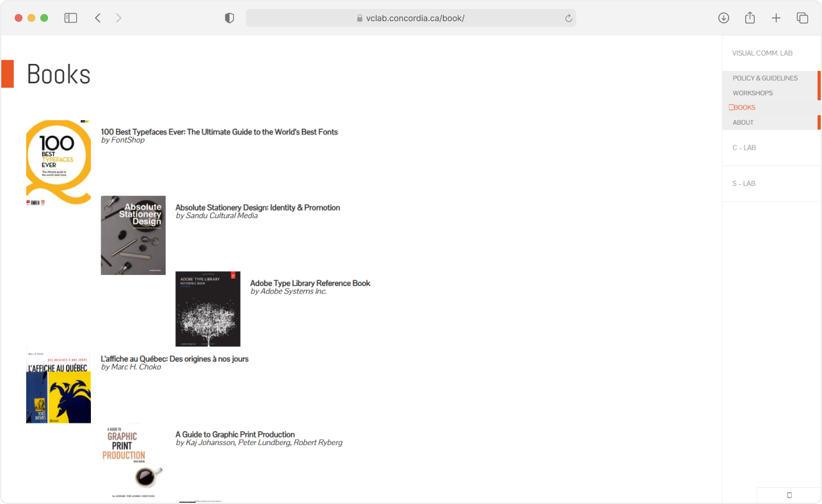Open the downloads icon in the toolbar
The height and width of the screenshot is (504, 822).
pyautogui.click(x=723, y=18)
